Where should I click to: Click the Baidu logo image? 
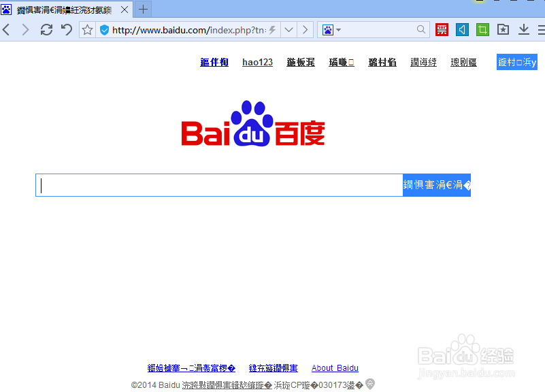253,123
